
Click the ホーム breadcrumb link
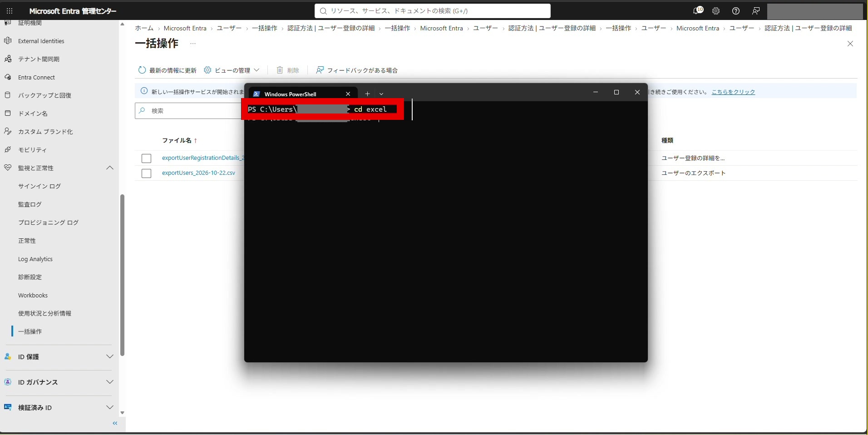pos(144,28)
